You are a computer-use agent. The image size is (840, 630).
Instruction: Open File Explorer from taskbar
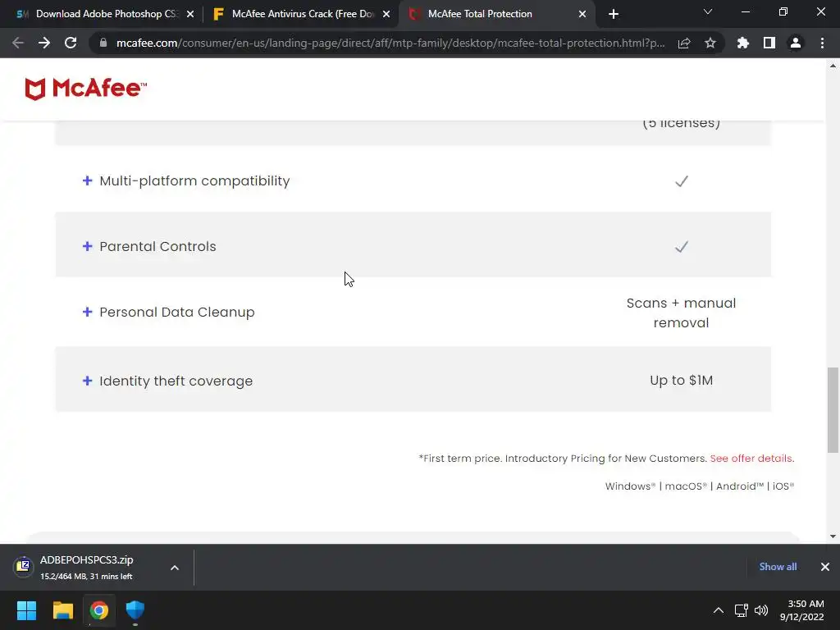pyautogui.click(x=62, y=610)
